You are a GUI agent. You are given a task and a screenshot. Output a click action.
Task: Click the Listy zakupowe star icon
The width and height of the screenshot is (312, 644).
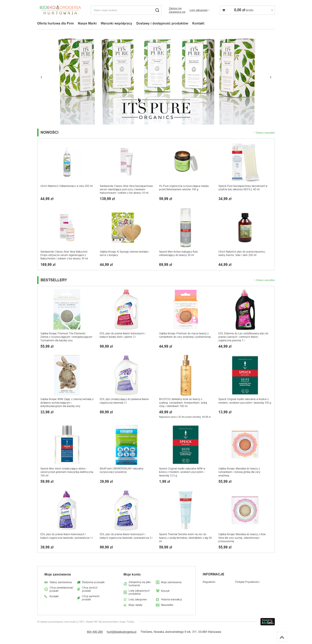pyautogui.click(x=125, y=600)
